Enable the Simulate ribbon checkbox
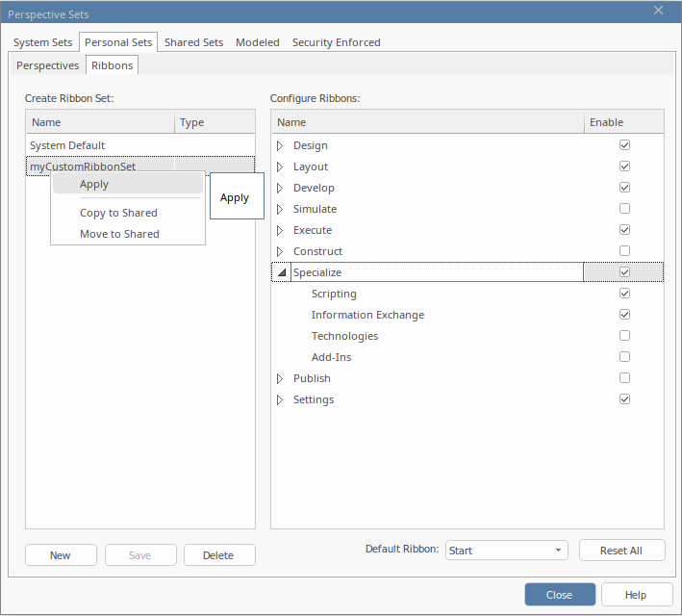682x616 pixels. point(624,209)
